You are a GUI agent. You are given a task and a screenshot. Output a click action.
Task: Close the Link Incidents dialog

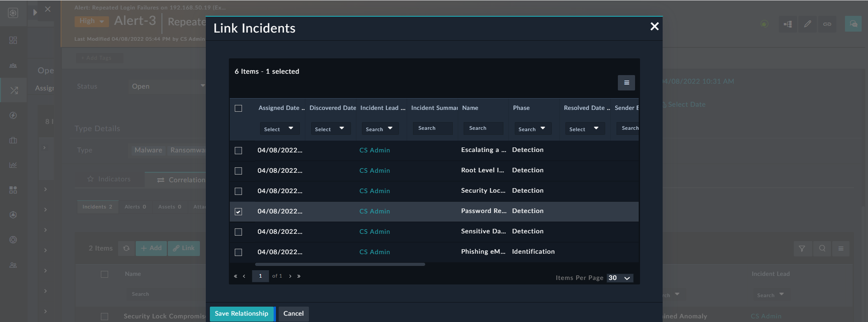(654, 27)
